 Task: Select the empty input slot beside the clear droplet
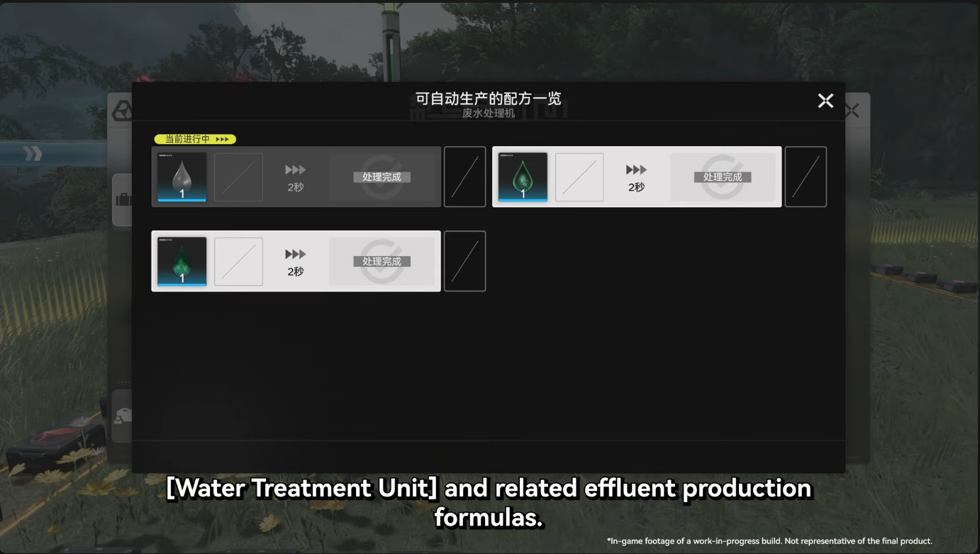tap(238, 177)
